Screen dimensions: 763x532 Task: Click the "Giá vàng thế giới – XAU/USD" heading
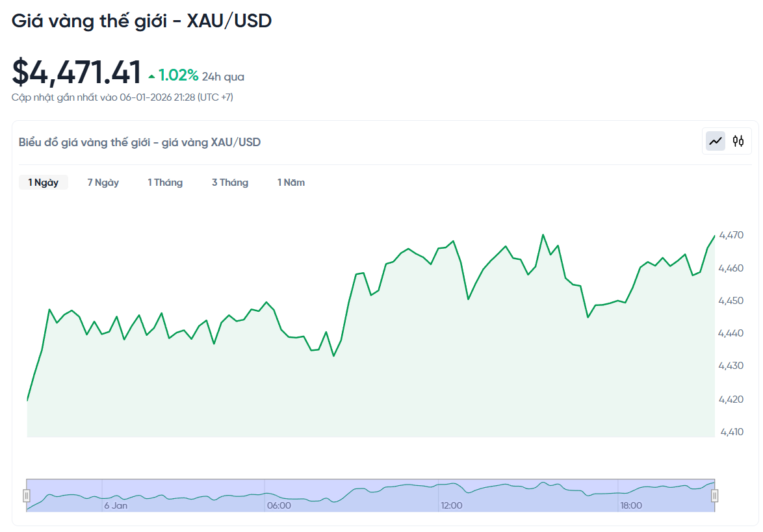(x=142, y=20)
